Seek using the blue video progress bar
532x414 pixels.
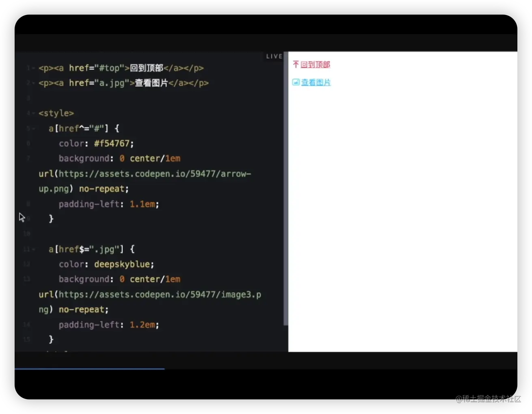(89, 369)
